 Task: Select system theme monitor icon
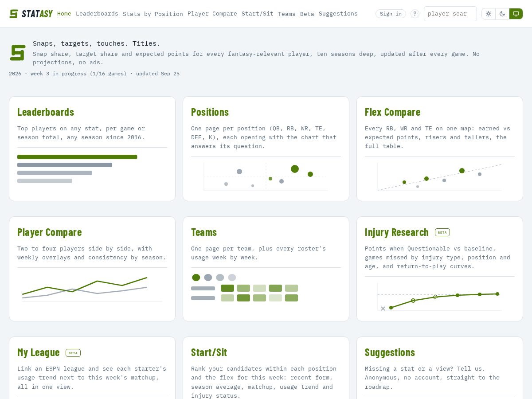516,14
